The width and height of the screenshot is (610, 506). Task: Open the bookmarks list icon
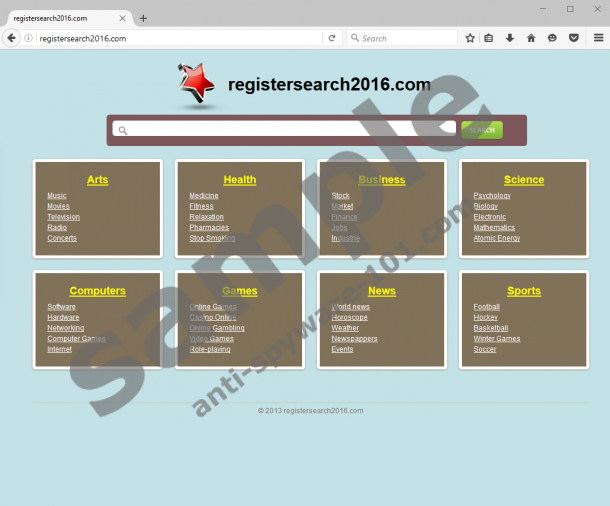[x=489, y=38]
